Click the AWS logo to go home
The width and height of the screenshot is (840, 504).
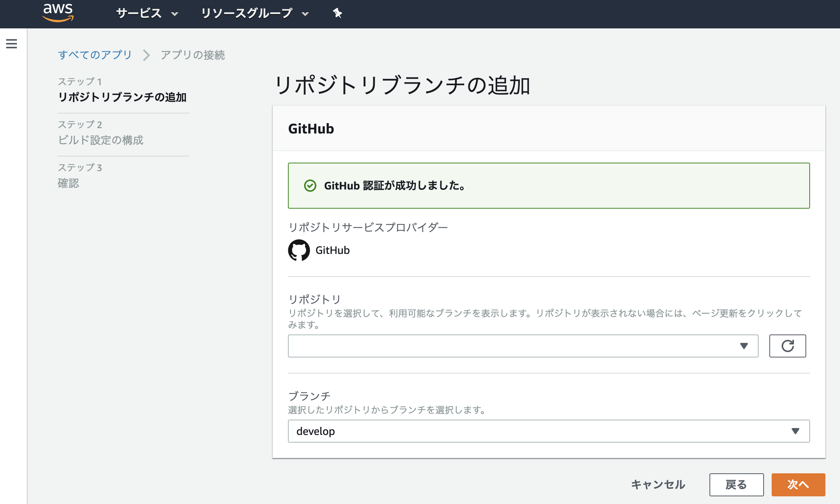[x=58, y=13]
